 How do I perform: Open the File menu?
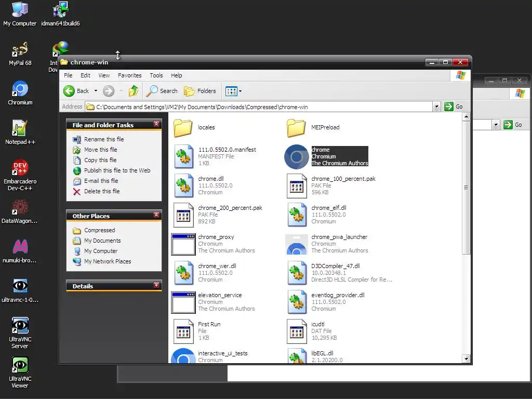[x=68, y=75]
